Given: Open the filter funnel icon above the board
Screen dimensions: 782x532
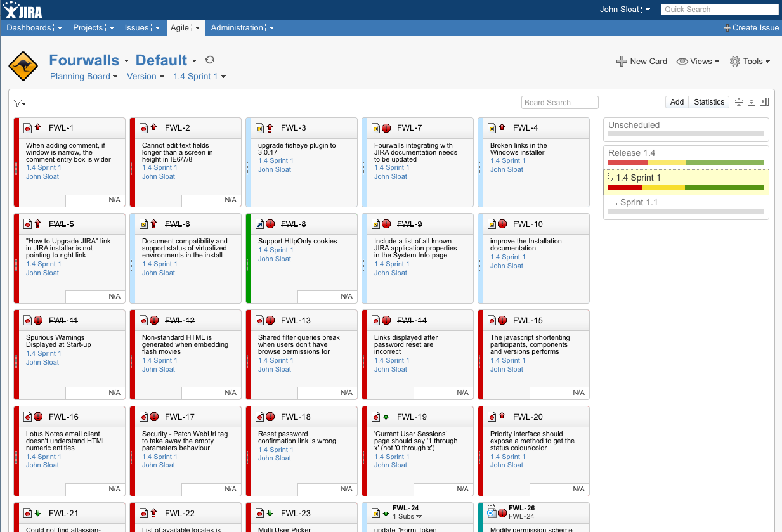Looking at the screenshot, I should click(x=18, y=103).
